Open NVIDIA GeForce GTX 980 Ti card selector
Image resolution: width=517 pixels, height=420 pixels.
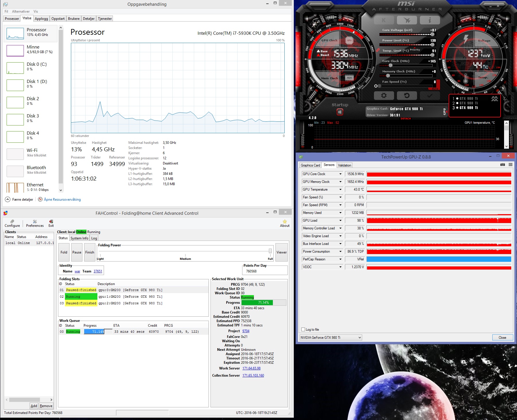[331, 338]
